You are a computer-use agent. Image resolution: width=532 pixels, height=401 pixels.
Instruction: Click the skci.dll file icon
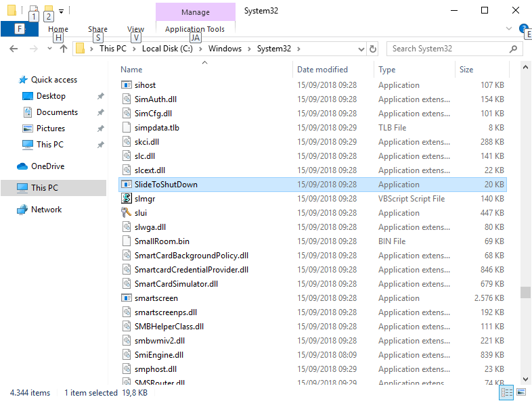click(x=126, y=142)
